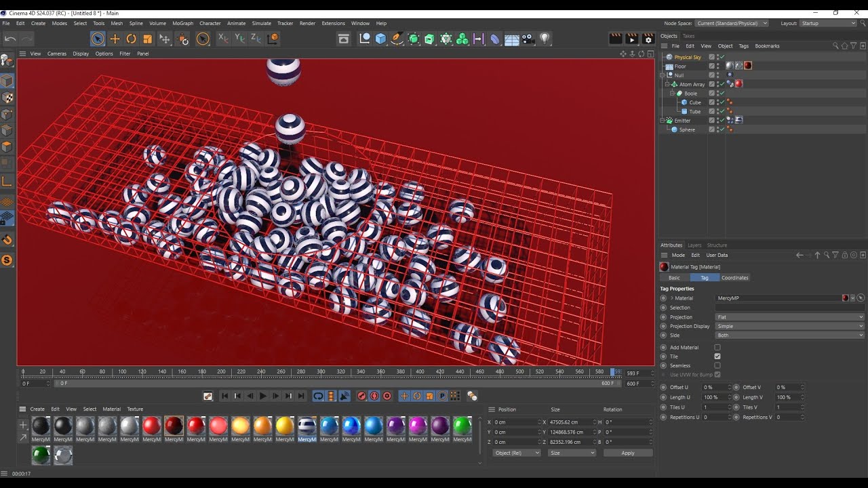Open the Simulate menu
Image resolution: width=868 pixels, height=488 pixels.
[x=261, y=23]
